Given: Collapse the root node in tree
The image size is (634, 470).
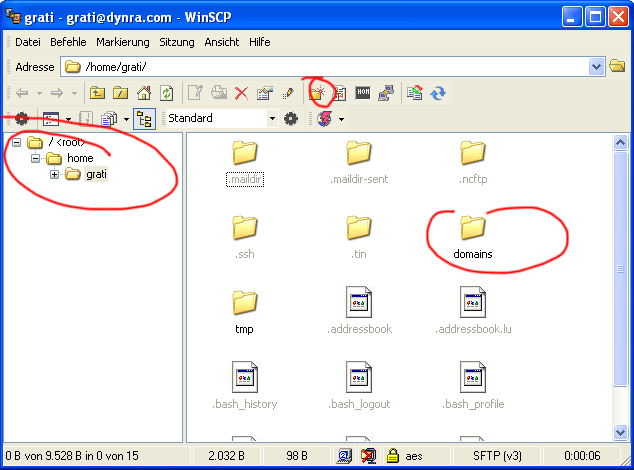Looking at the screenshot, I should click(17, 142).
